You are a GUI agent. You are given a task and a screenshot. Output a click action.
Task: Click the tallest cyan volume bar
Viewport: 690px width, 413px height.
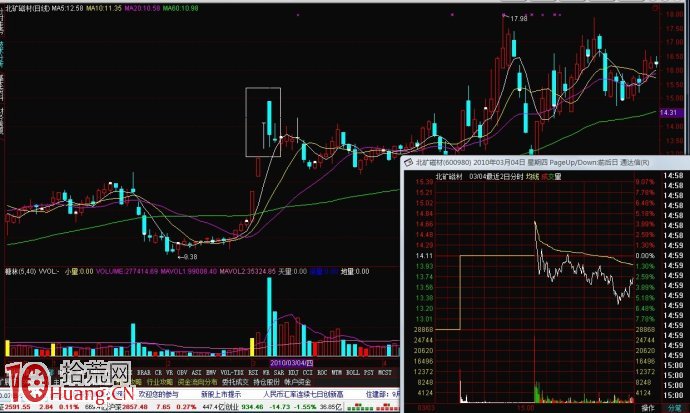click(269, 317)
